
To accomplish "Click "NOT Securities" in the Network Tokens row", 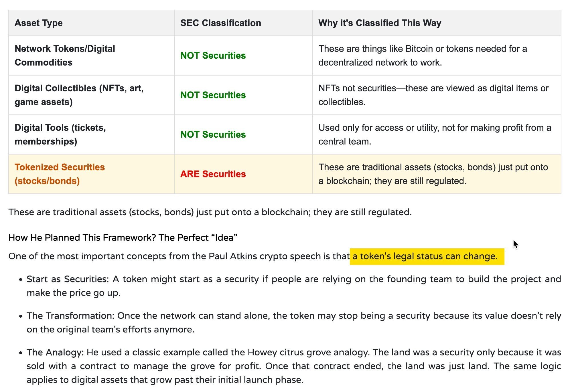I will point(213,56).
